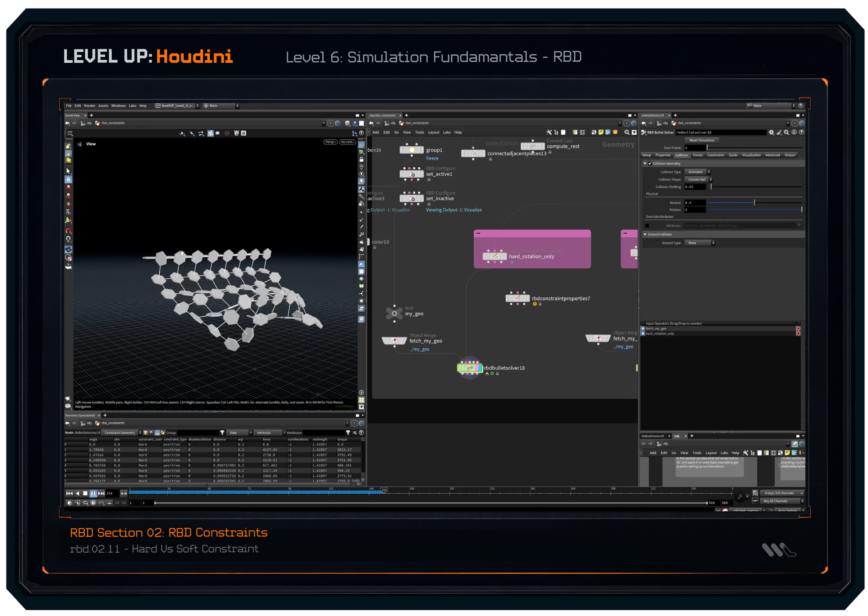The image size is (868, 616).
Task: Click the Bounce slider handle
Action: tap(754, 203)
